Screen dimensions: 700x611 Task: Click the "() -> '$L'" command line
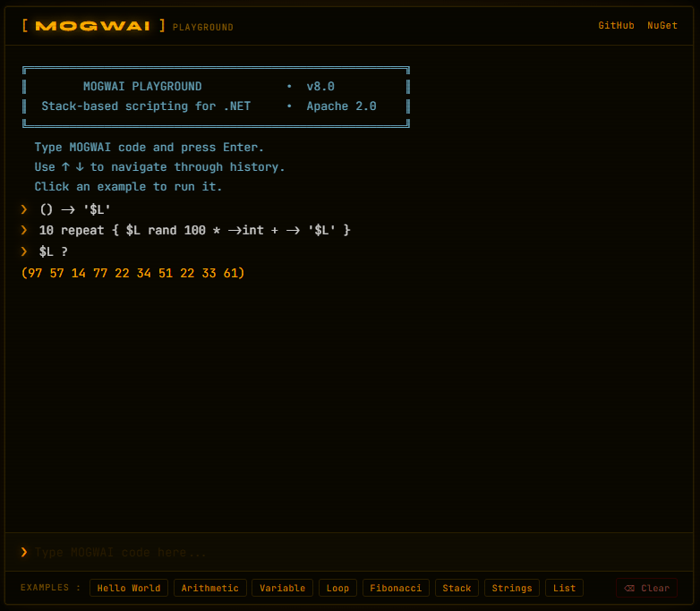pos(74,209)
